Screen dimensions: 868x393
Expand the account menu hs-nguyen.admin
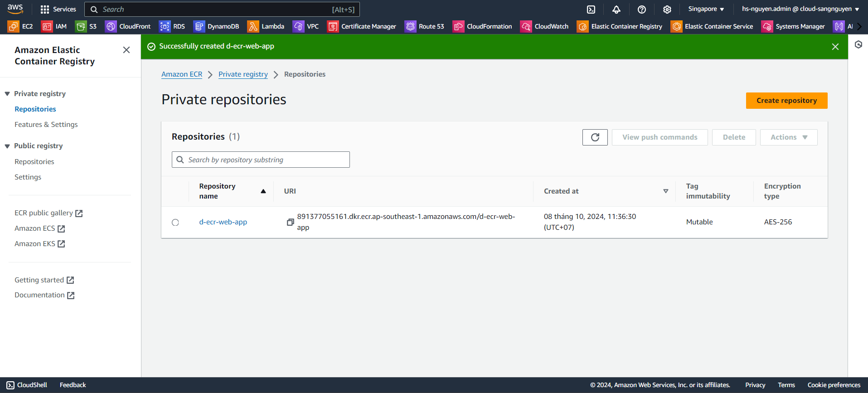point(800,9)
